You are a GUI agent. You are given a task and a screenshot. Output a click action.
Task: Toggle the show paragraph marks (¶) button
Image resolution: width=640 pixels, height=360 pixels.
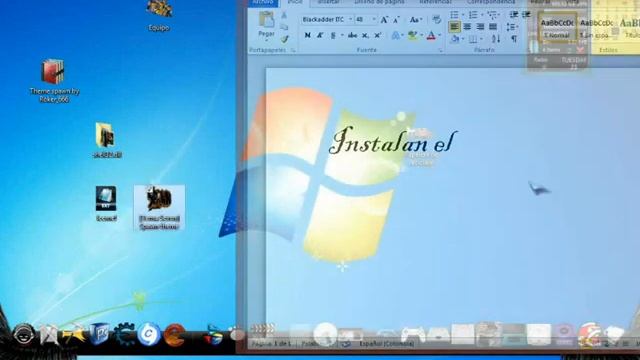tap(514, 39)
